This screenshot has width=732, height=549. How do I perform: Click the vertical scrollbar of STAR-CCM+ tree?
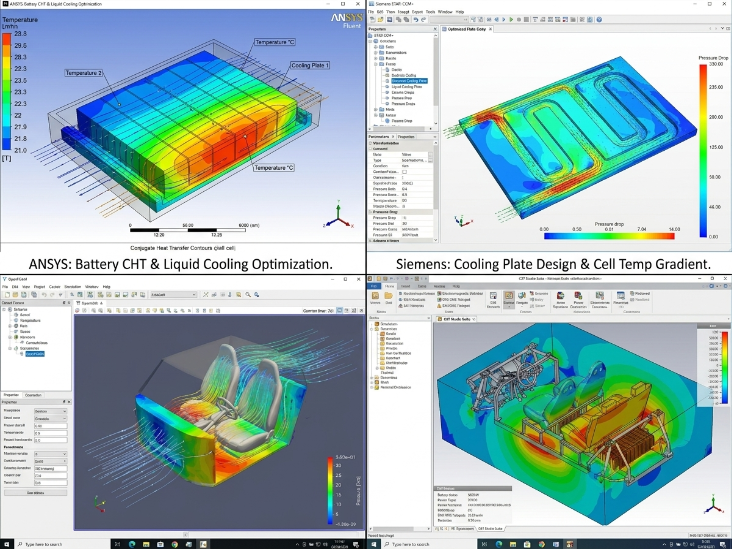coord(436,71)
